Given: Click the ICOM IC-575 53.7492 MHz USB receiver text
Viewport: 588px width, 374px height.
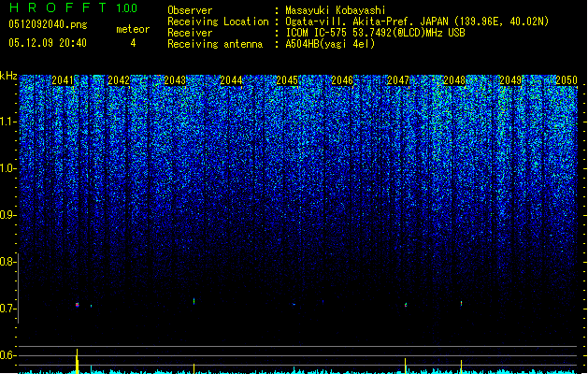Looking at the screenshot, I should click(375, 33).
